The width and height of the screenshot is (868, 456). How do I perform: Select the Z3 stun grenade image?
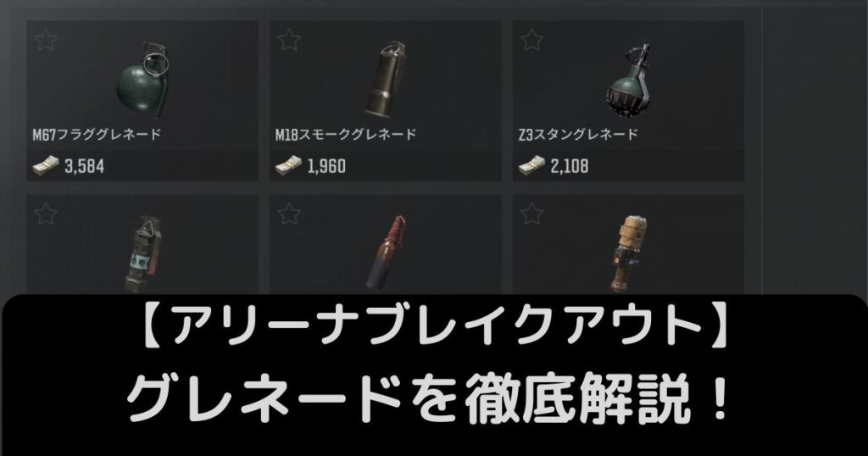(628, 81)
